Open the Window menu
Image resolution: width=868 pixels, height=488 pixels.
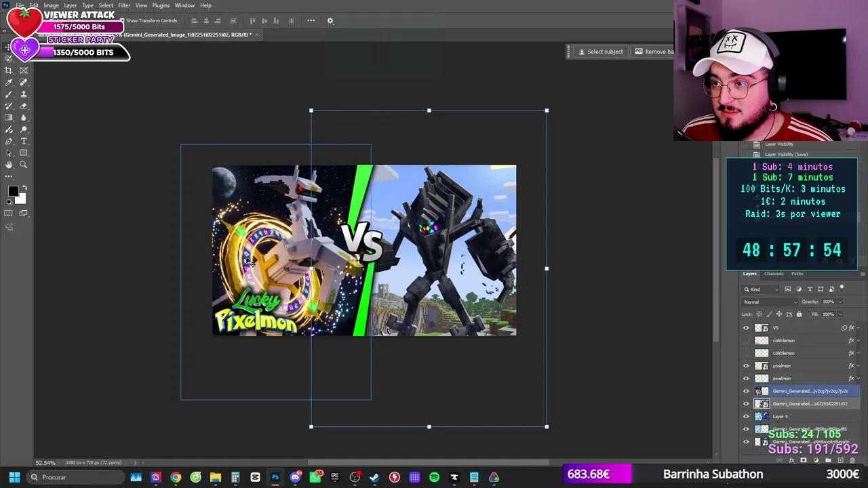coord(184,5)
